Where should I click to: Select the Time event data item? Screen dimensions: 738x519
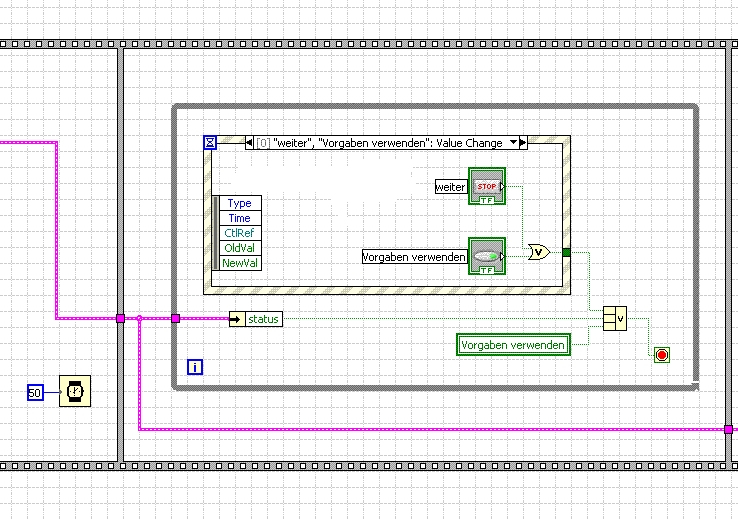240,218
